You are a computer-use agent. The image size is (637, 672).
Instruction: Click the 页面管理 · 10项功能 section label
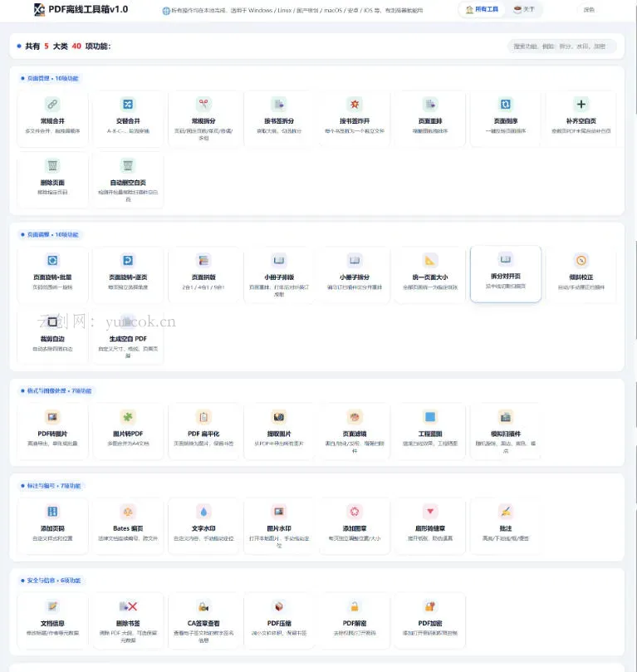tap(50, 78)
